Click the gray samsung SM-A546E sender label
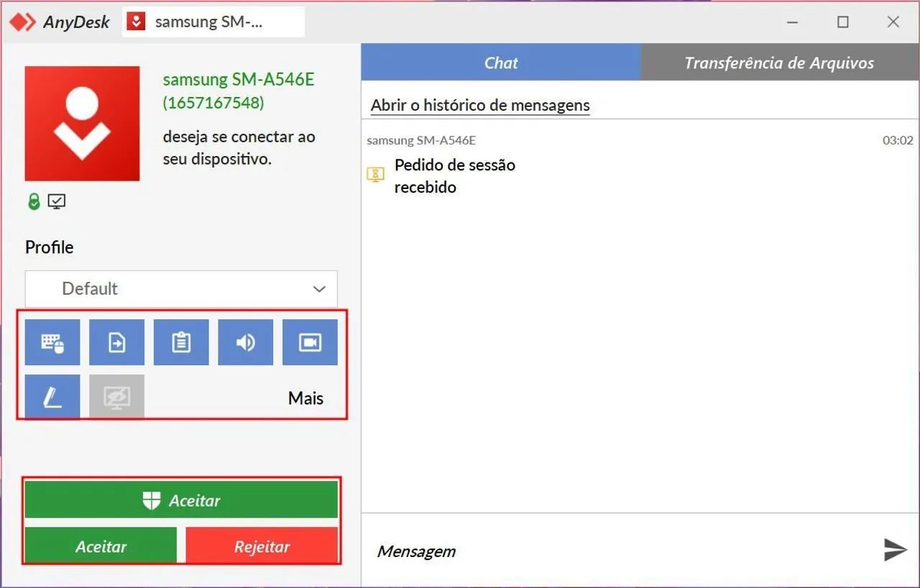This screenshot has width=920, height=588. coord(421,140)
